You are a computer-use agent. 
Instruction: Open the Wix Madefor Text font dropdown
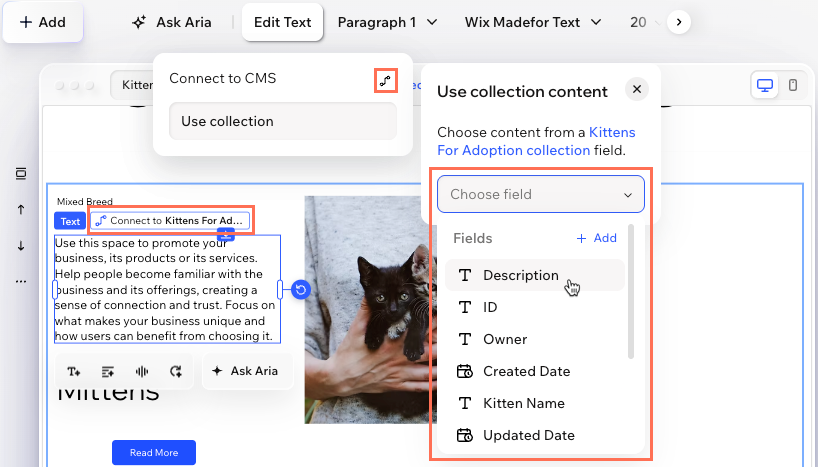(x=533, y=22)
